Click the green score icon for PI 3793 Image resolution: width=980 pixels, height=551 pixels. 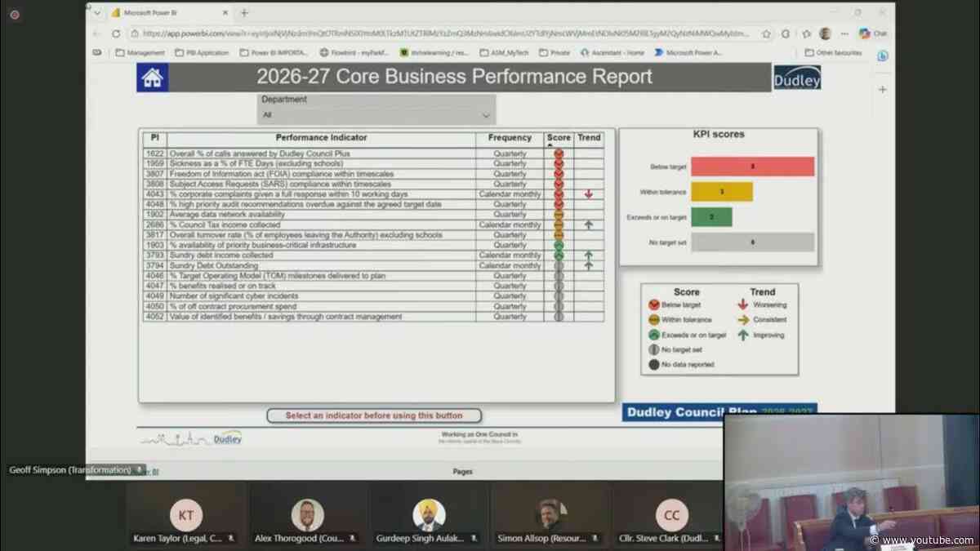[x=559, y=256]
